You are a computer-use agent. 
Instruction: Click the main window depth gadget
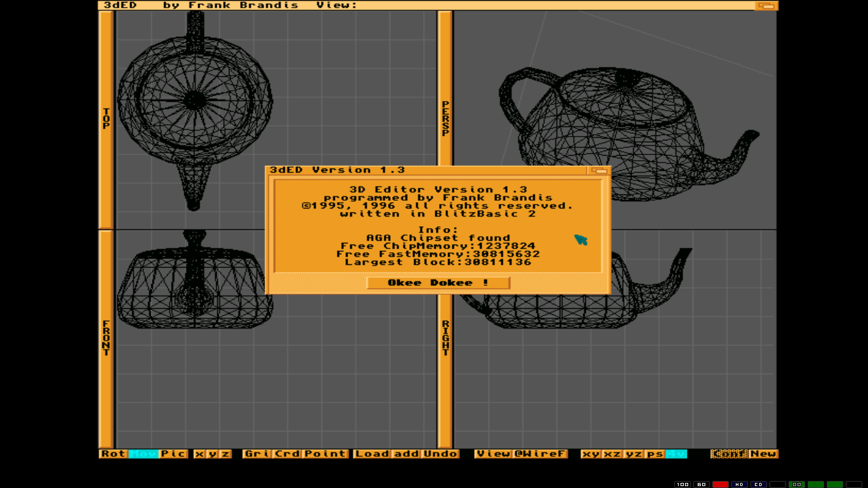(766, 6)
